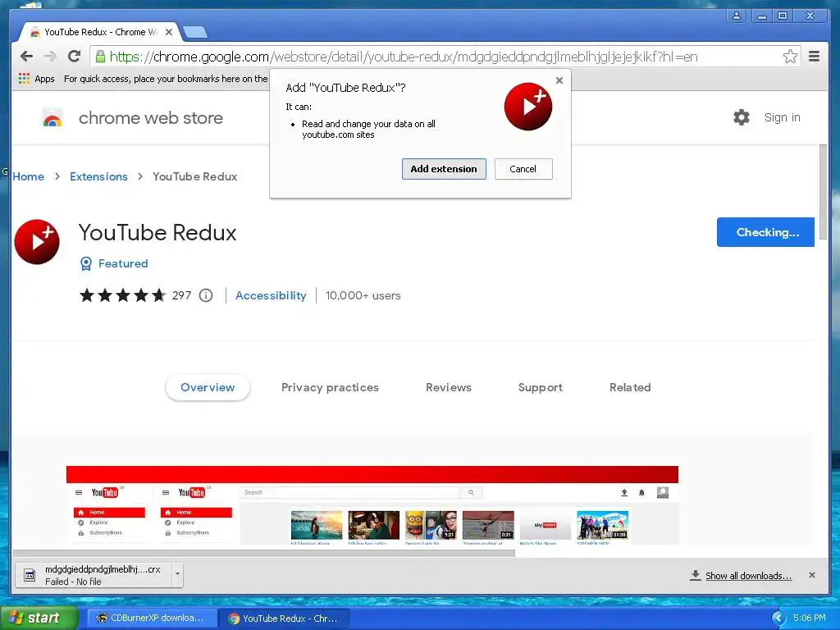
Task: Switch to CDBurnerXP taskbar window
Action: [152, 618]
